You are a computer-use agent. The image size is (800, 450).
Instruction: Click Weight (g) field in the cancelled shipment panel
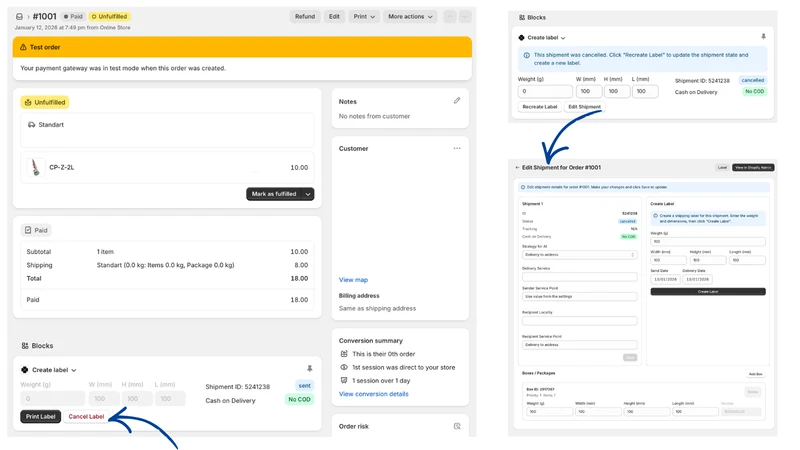545,91
